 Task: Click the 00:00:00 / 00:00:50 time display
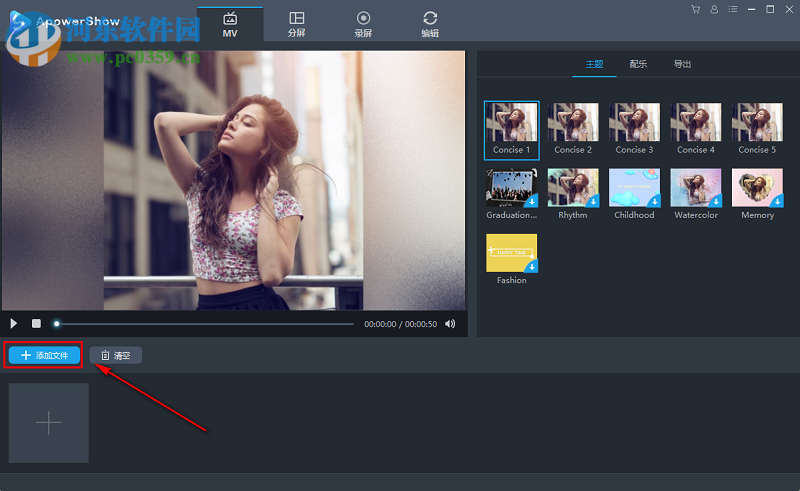401,324
